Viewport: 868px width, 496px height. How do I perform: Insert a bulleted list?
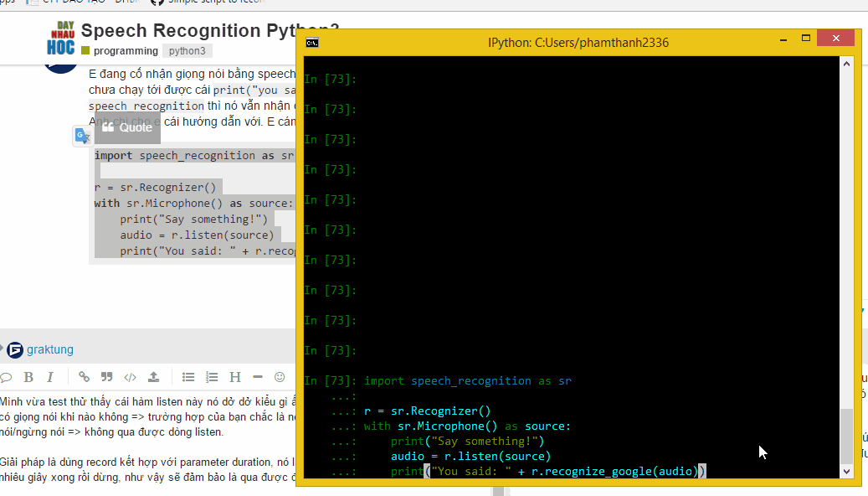189,377
